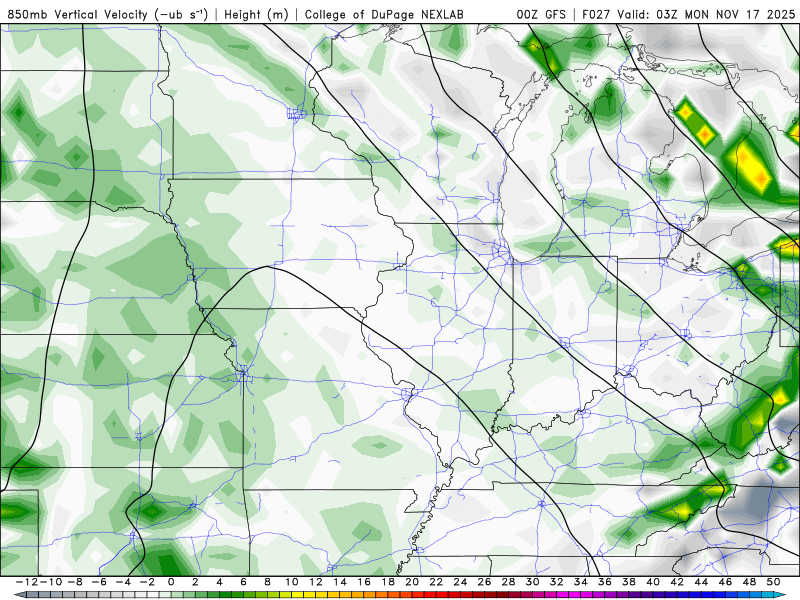Click the colorbar value label "38"
The image size is (800, 600).
[x=629, y=582]
